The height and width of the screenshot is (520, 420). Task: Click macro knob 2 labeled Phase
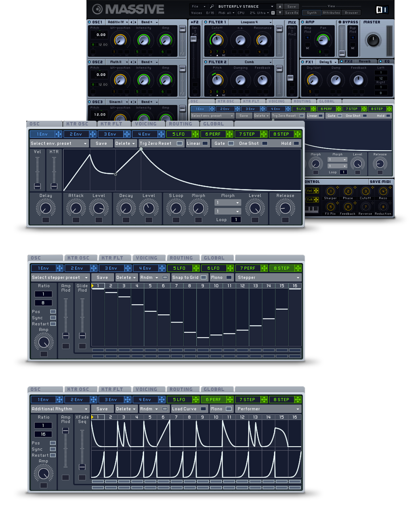(x=348, y=191)
